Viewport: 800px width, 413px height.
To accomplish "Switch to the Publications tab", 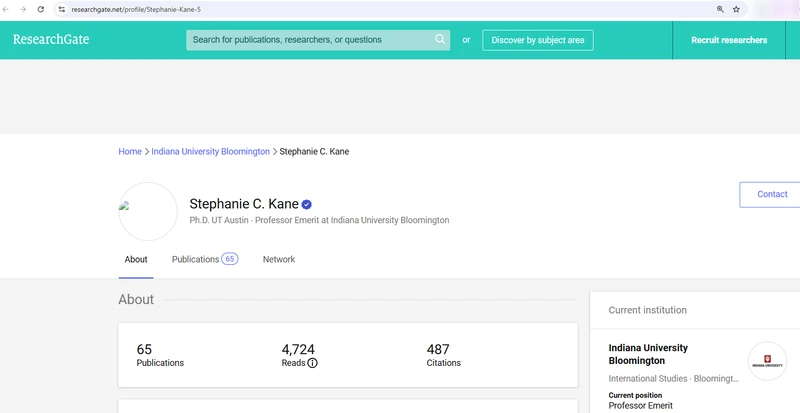I will pos(205,259).
